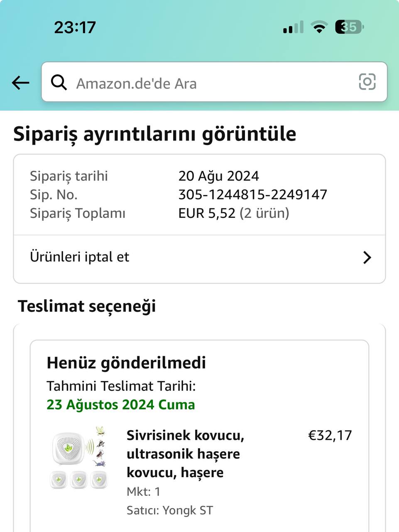Tap the EUR 5,52 order total

pyautogui.click(x=206, y=213)
